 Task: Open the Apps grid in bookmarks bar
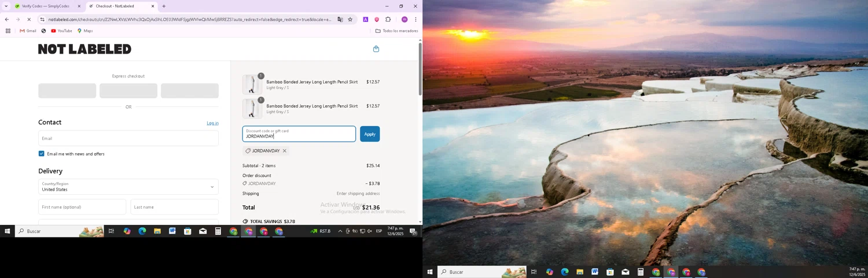tap(8, 31)
